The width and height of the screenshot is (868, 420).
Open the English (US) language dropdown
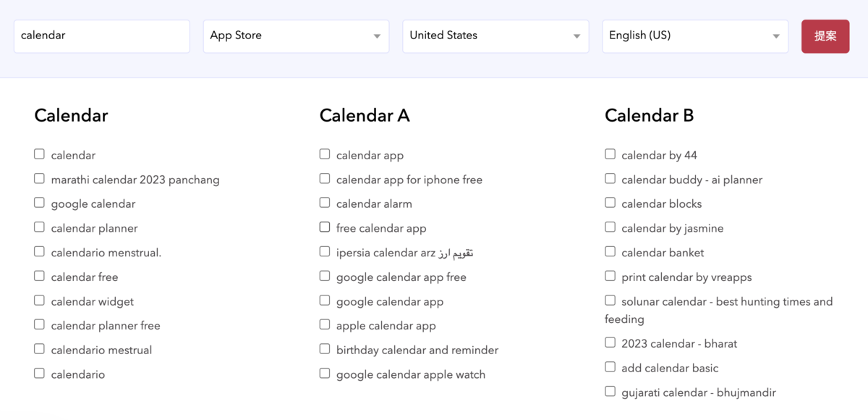click(x=695, y=36)
